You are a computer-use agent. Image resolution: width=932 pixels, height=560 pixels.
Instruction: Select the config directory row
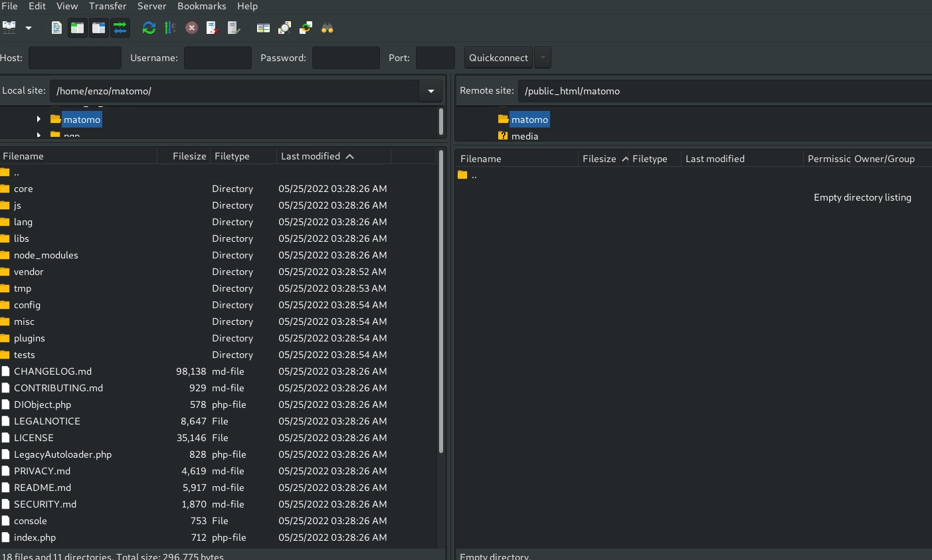coord(218,305)
